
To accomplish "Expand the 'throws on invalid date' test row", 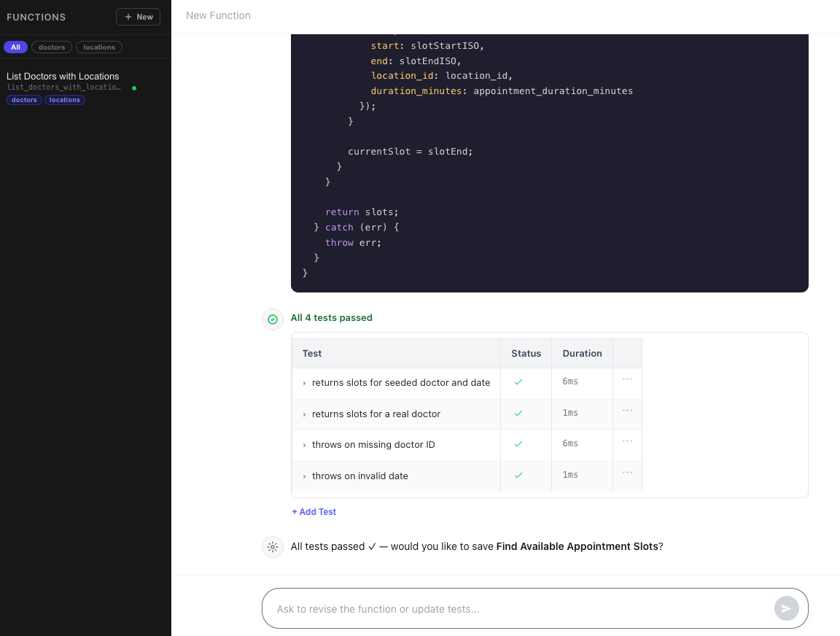I will point(305,476).
